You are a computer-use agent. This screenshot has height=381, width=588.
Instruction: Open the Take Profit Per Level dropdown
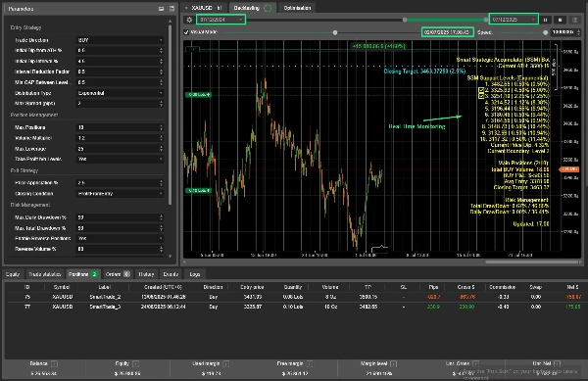pyautogui.click(x=120, y=159)
